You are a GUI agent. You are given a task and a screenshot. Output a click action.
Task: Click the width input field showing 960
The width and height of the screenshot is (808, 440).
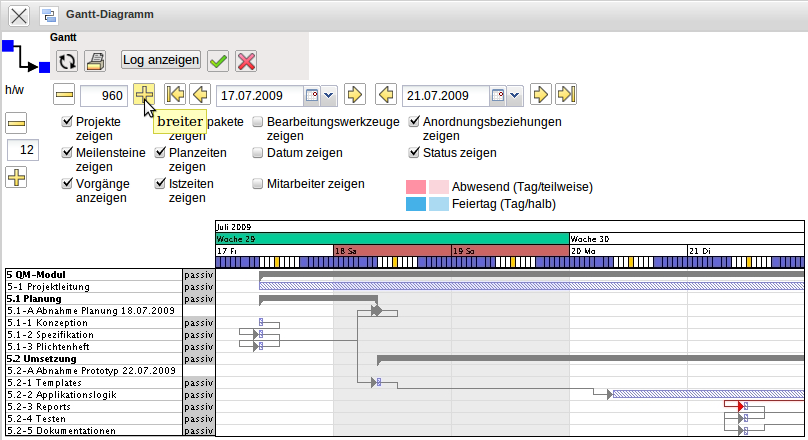pos(103,96)
